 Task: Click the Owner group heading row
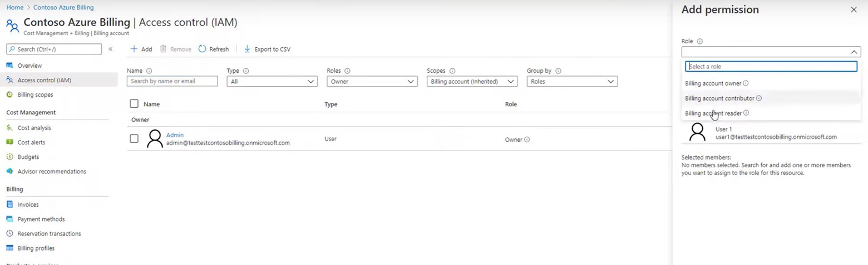(400, 119)
